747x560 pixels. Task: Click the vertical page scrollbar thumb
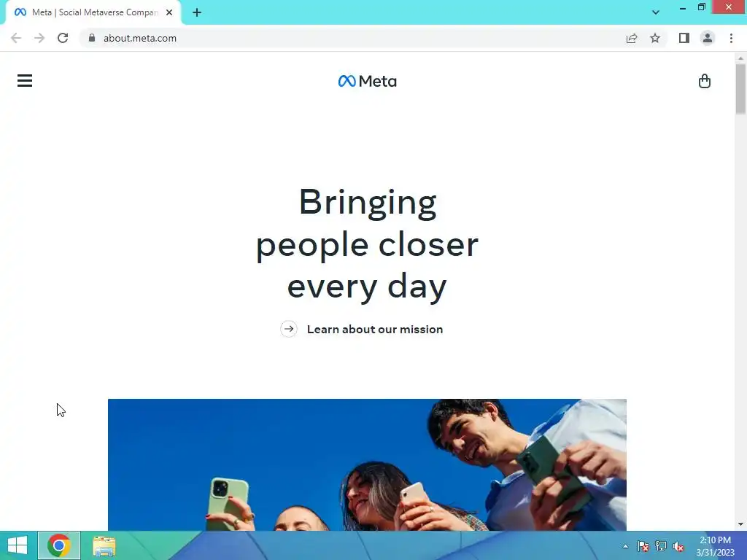[x=740, y=88]
